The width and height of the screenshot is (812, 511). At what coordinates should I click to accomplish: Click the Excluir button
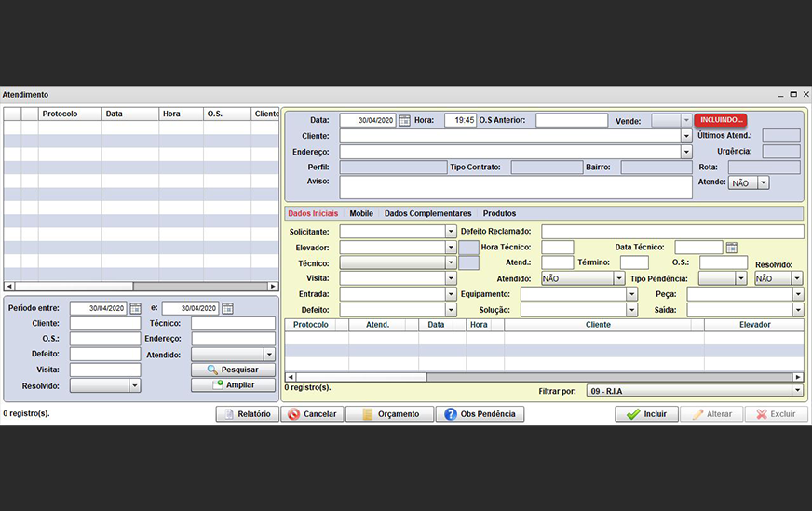pyautogui.click(x=777, y=414)
